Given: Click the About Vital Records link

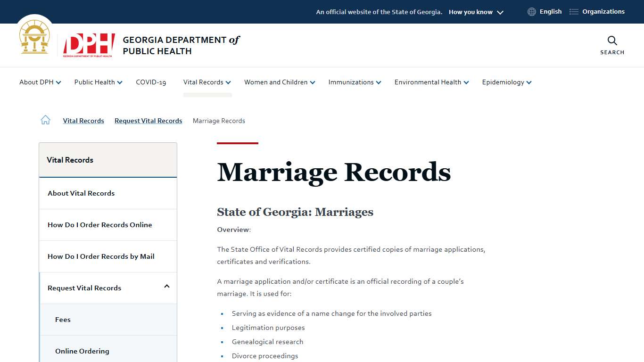Looking at the screenshot, I should [81, 193].
